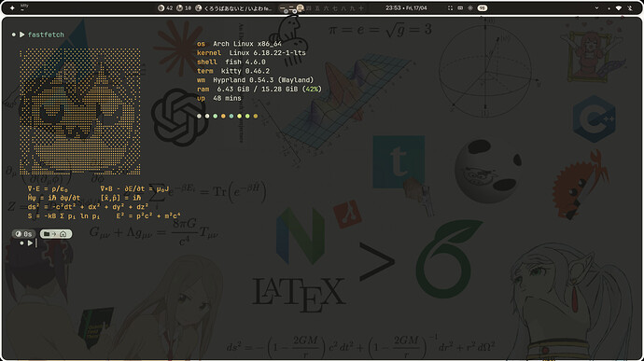Switch to workspace 四

(x=309, y=8)
